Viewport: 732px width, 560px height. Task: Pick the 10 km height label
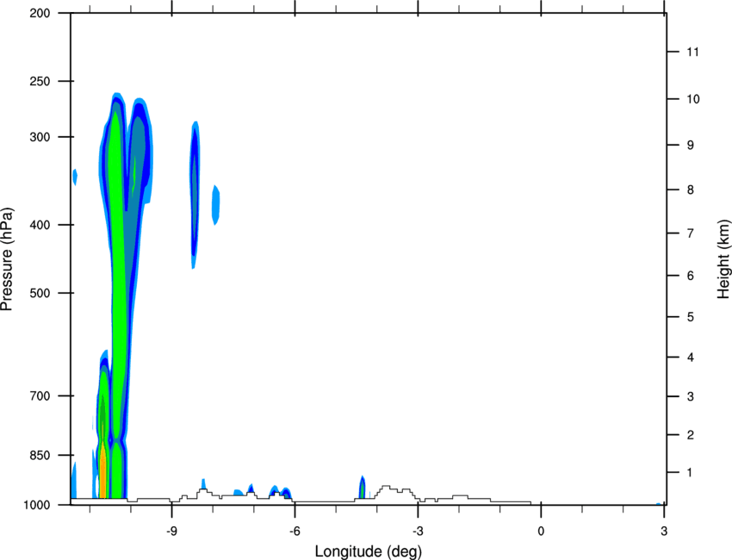pyautogui.click(x=692, y=99)
